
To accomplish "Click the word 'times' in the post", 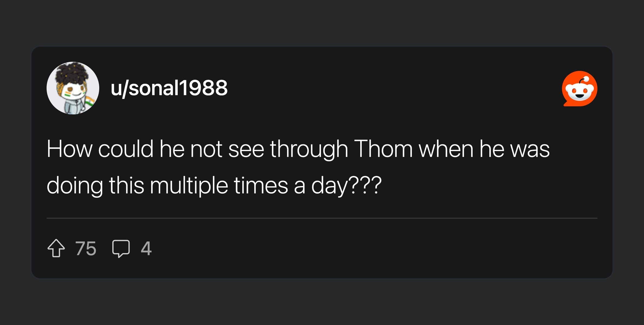I will click(x=261, y=186).
